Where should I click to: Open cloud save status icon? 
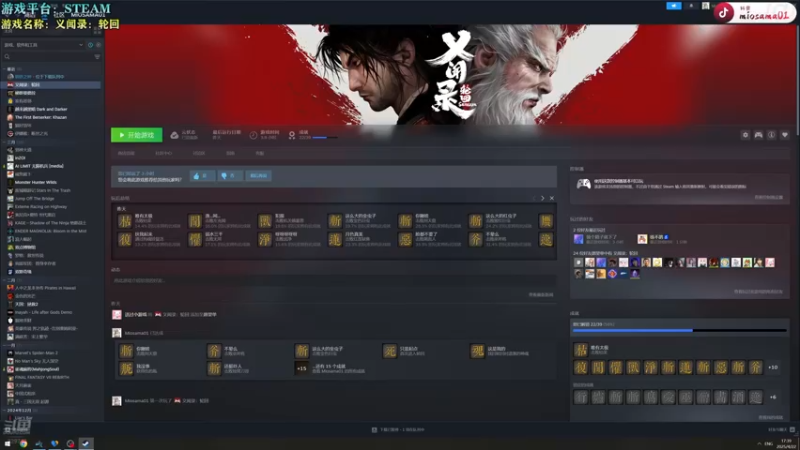pyautogui.click(x=174, y=135)
